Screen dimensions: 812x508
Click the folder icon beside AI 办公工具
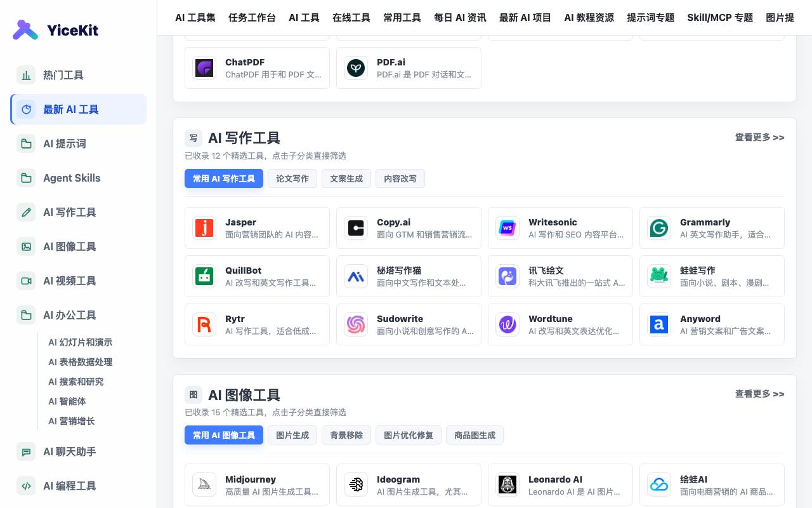[26, 315]
